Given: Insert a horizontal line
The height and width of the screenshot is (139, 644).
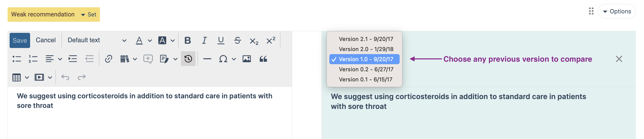Looking at the screenshot, I should click(x=207, y=59).
